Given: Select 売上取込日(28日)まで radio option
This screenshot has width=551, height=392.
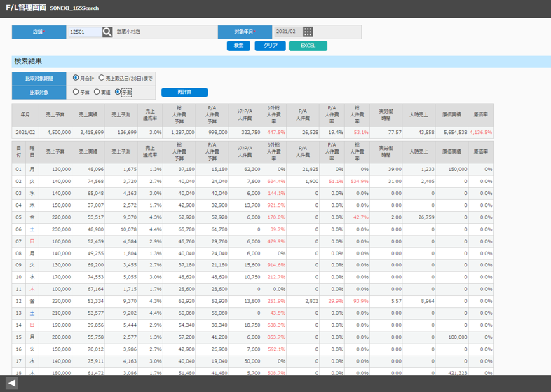Looking at the screenshot, I should click(x=102, y=78).
